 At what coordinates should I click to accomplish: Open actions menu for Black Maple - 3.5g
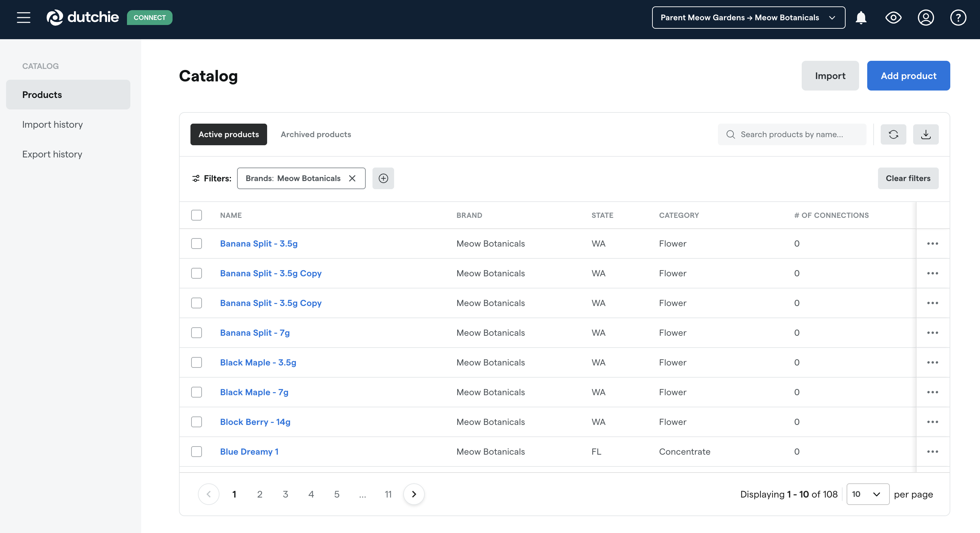coord(932,362)
